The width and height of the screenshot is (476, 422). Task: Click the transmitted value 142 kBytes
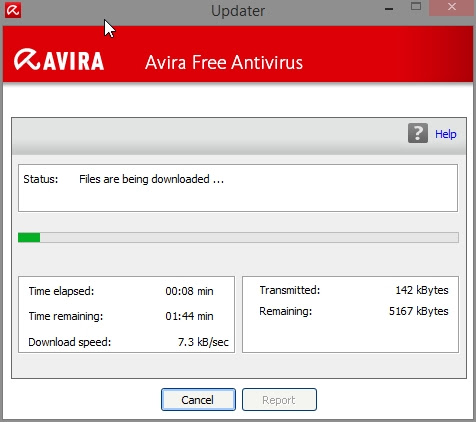click(x=422, y=290)
